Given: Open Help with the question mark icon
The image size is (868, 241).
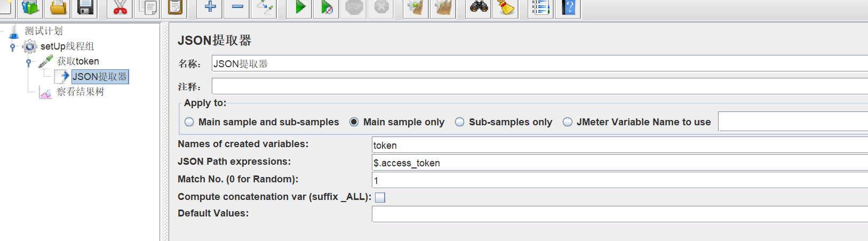Looking at the screenshot, I should tap(569, 7).
